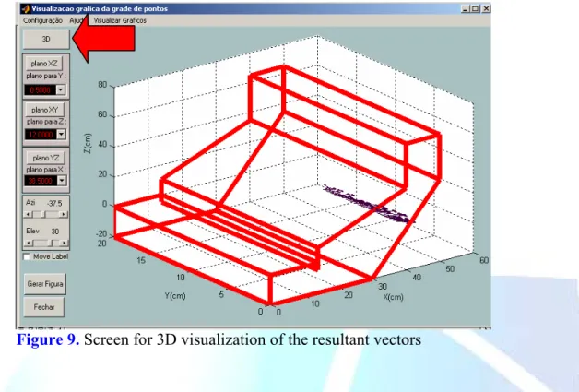Image resolution: width=579 pixels, height=392 pixels.
Task: Click the Elev slider left arrow
Action: (x=28, y=243)
